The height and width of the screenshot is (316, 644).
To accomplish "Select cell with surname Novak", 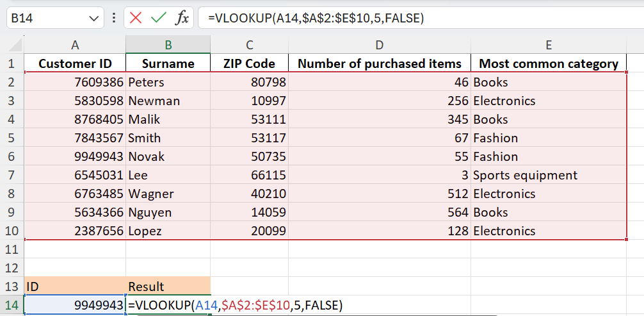I will pyautogui.click(x=168, y=156).
